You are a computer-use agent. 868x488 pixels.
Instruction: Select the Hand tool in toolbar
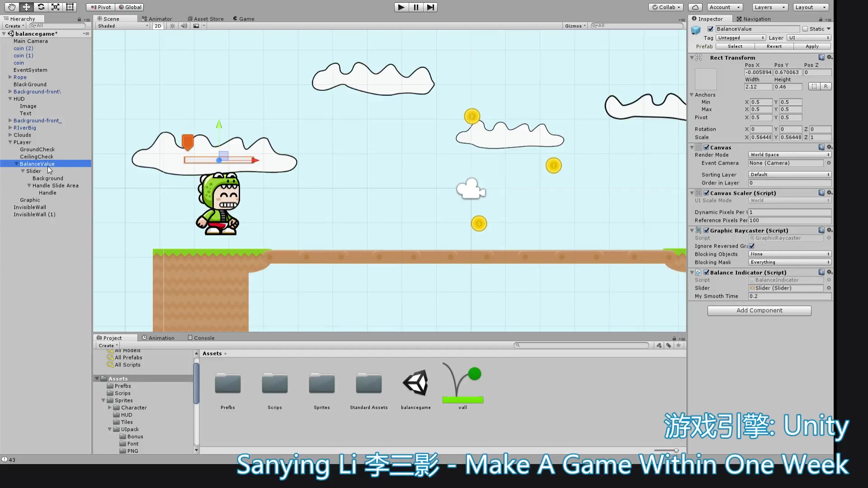tap(12, 7)
